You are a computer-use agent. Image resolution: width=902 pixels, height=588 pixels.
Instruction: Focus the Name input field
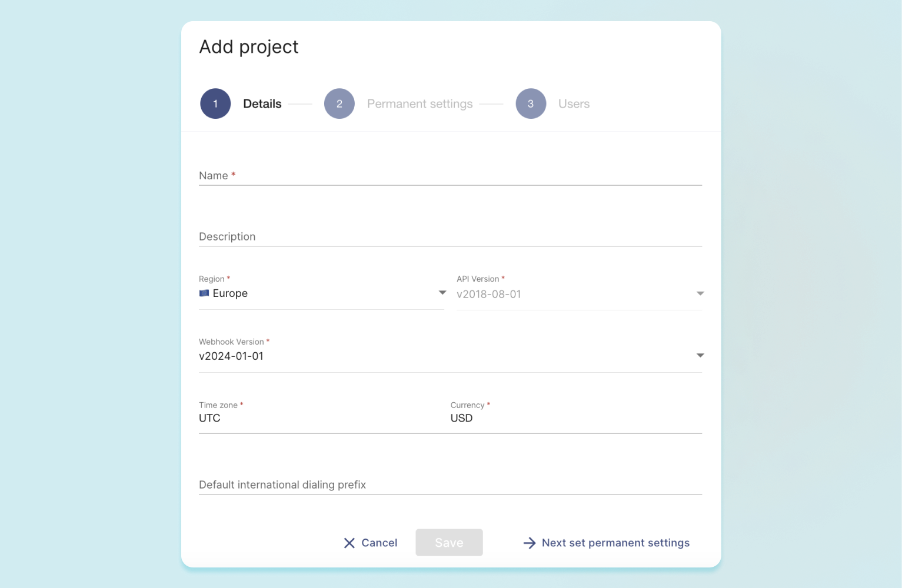pos(450,176)
